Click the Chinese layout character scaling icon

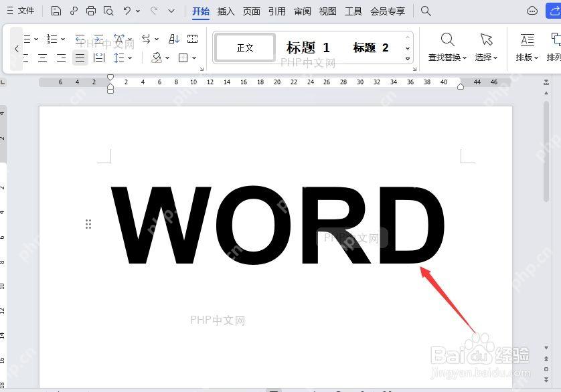click(x=118, y=39)
